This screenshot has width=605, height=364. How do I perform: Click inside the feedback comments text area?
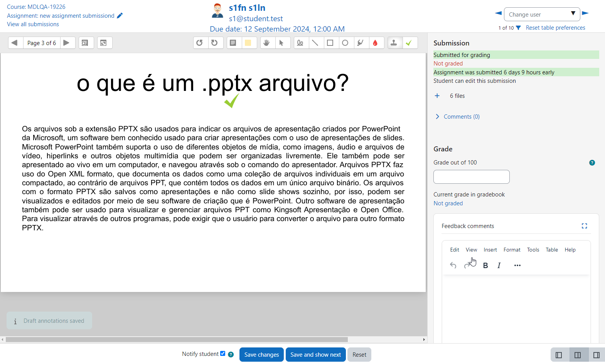click(516, 308)
